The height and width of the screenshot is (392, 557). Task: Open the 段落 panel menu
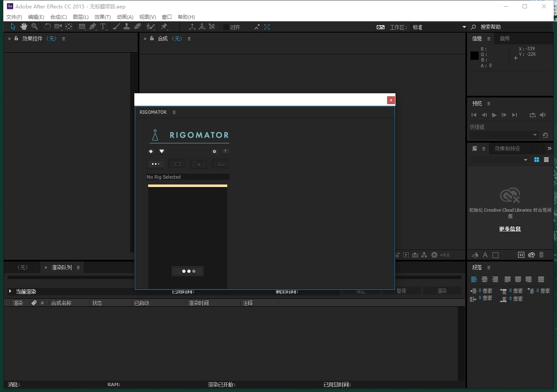pos(488,267)
